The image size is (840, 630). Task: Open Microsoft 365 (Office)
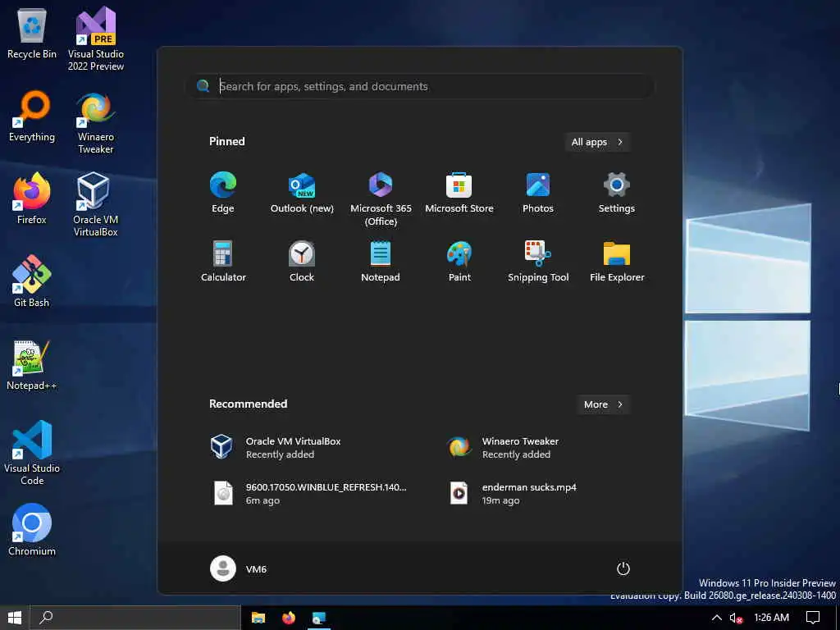pyautogui.click(x=381, y=199)
